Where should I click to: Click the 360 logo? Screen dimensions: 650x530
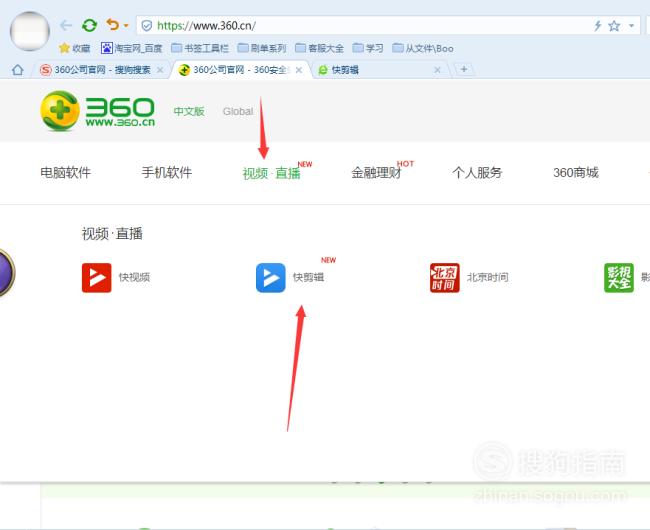(x=97, y=111)
